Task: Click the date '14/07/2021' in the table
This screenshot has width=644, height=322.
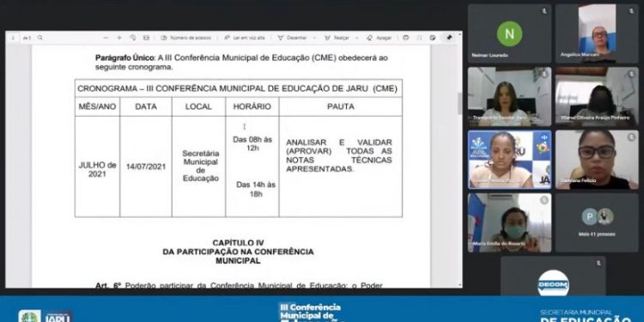Action: tap(146, 167)
